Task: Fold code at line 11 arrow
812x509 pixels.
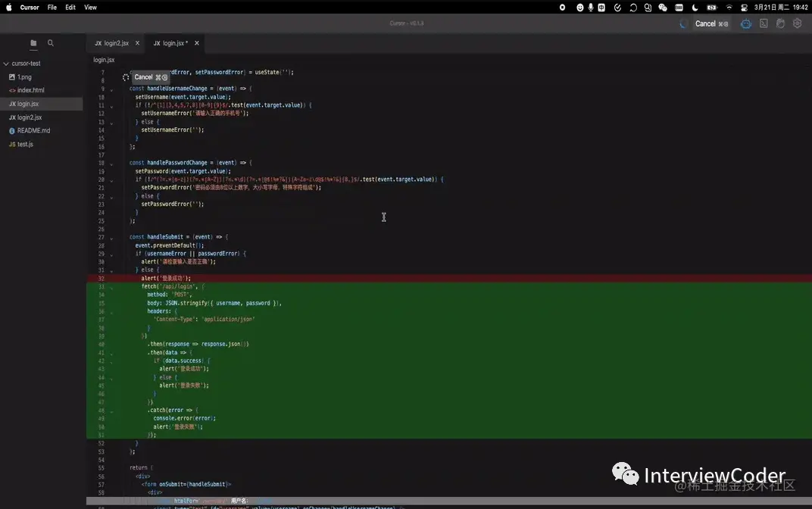Action: 111,106
